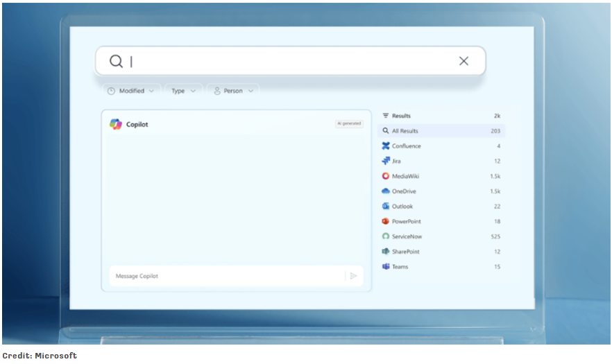Click the Results filter lines icon
612x364 pixels.
coord(386,116)
